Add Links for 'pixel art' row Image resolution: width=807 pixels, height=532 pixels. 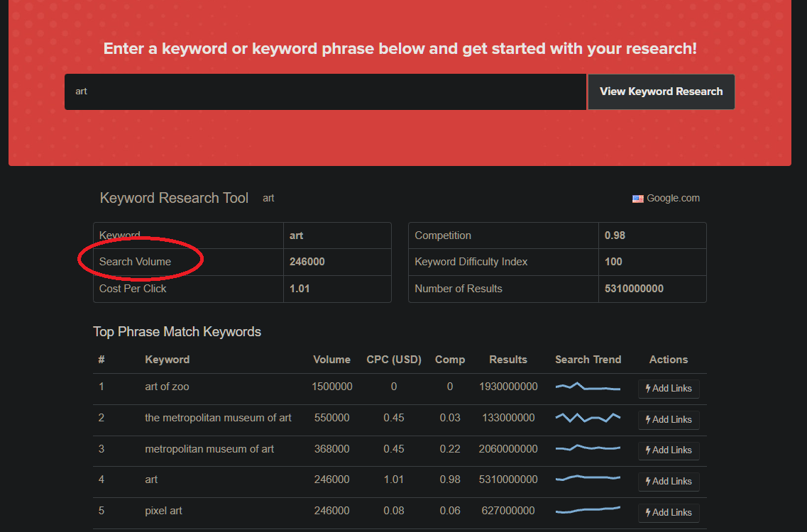pos(669,512)
